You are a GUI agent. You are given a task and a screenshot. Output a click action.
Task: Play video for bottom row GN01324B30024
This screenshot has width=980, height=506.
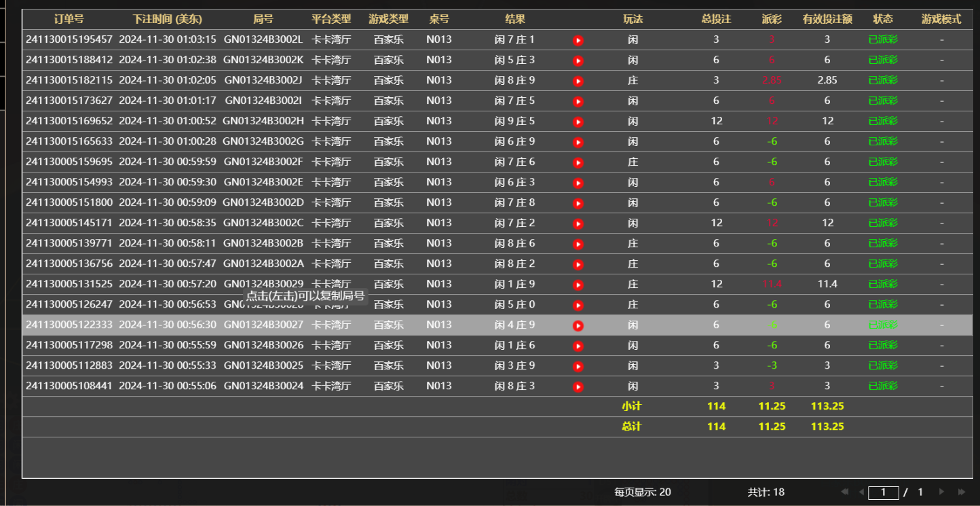coord(578,386)
